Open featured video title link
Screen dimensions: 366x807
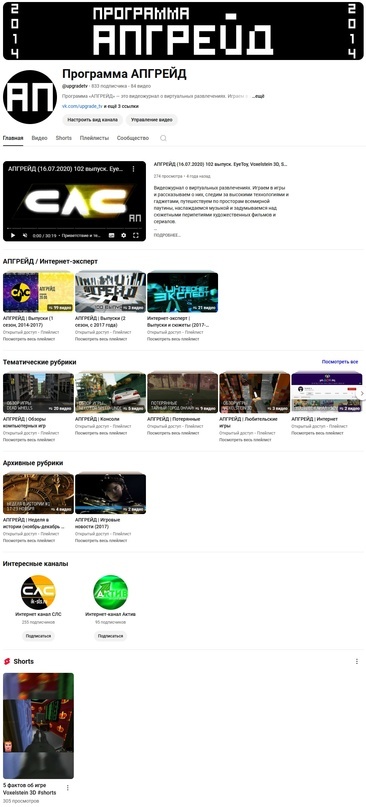[x=220, y=165]
